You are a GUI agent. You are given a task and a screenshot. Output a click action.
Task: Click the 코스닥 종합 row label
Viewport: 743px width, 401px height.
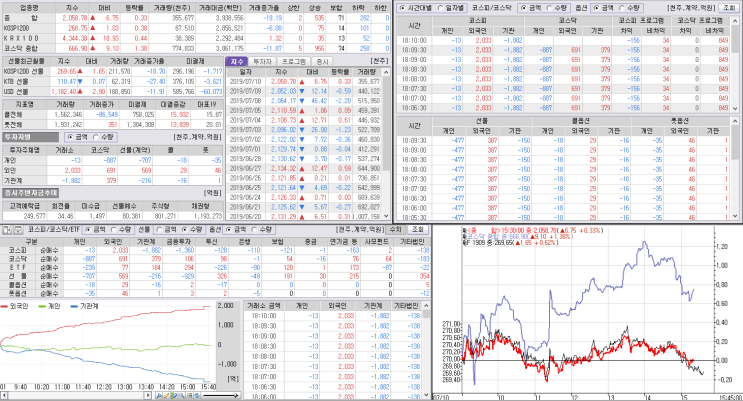click(x=20, y=48)
